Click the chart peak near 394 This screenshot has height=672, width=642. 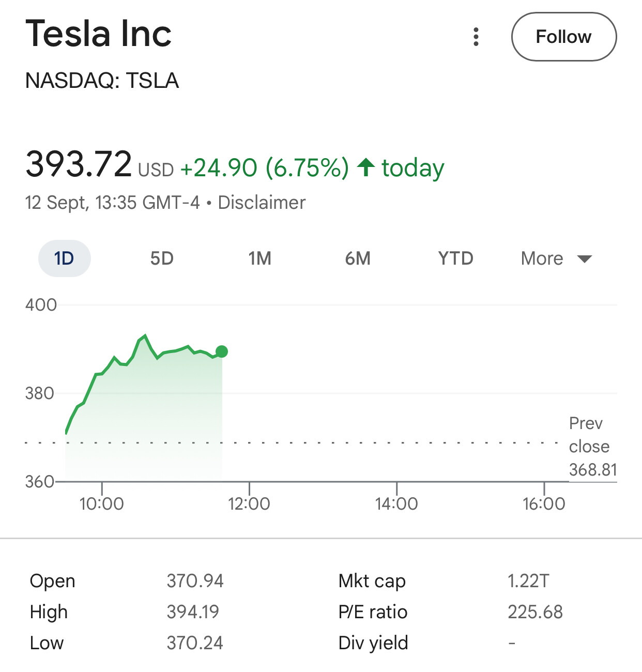coord(145,336)
